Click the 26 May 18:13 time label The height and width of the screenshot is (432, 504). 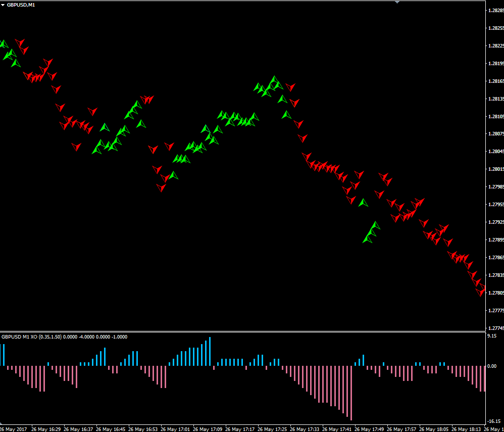tap(467, 429)
